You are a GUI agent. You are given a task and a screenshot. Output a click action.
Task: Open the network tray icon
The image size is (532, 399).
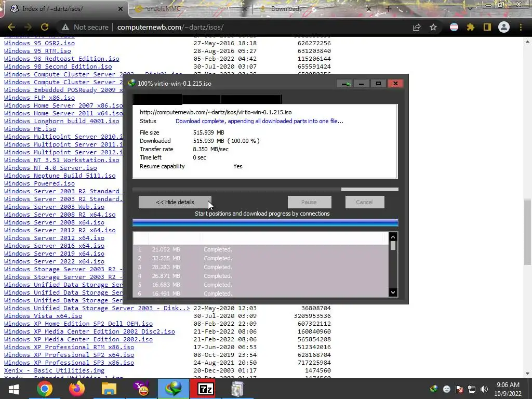[472, 389]
